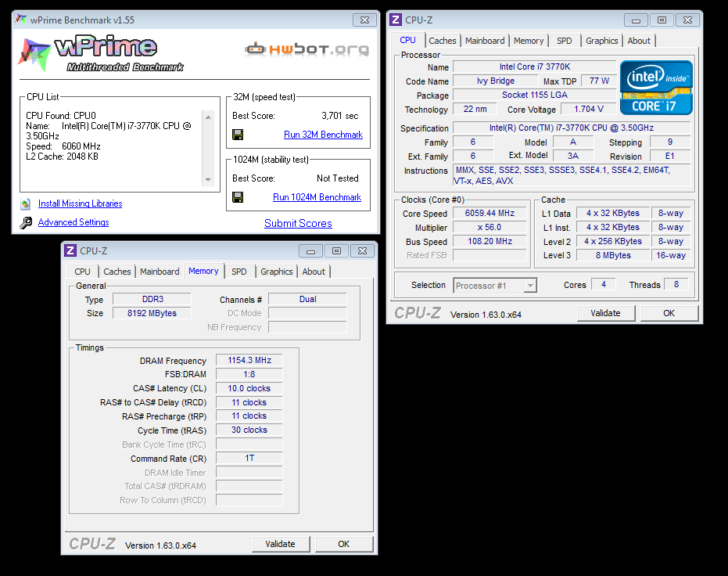Click the Advanced Settings wrench icon
This screenshot has height=576, width=728.
26,222
